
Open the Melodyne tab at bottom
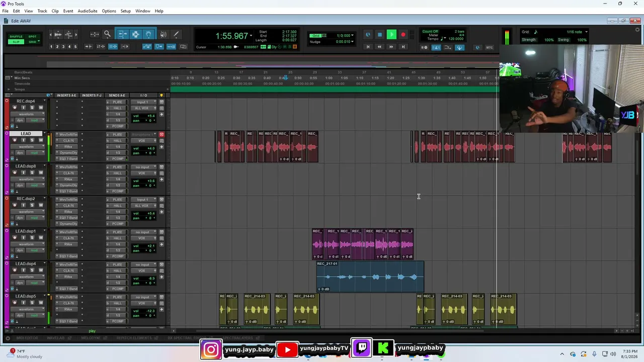click(x=91, y=338)
